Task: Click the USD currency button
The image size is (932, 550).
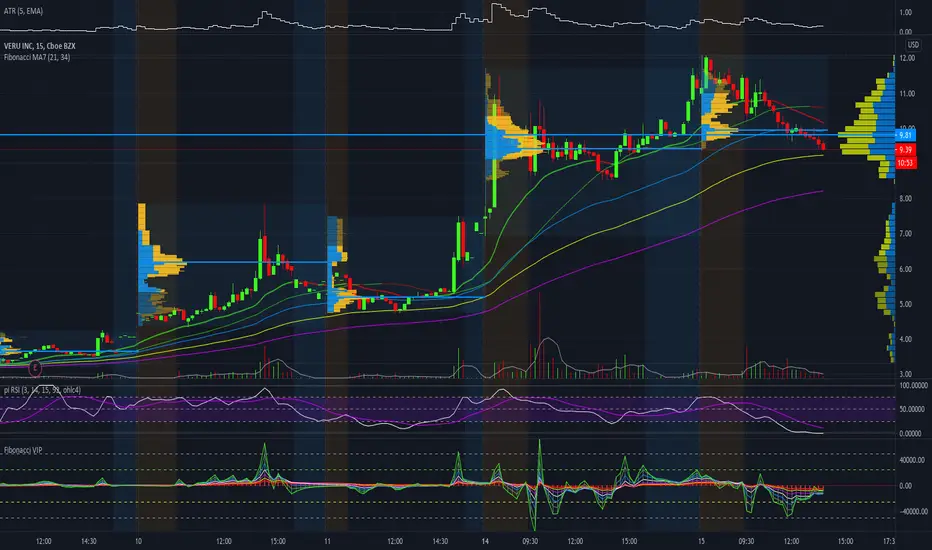Action: pos(912,45)
